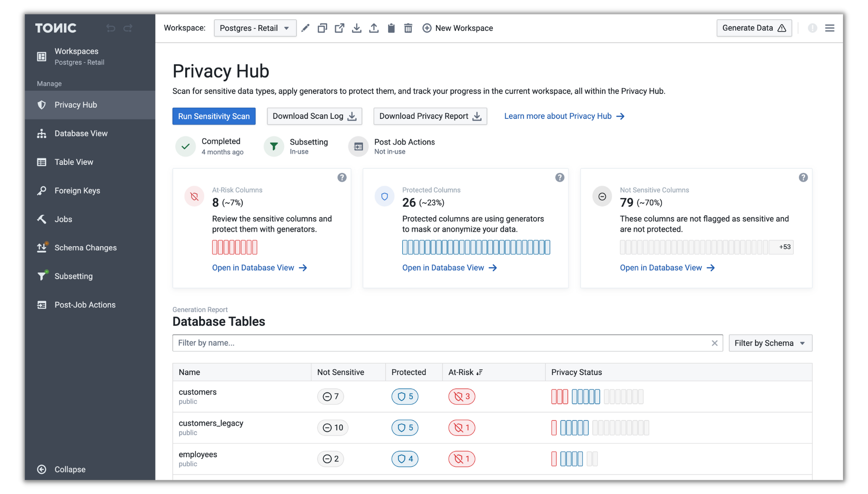Viewport: 868px width, 494px height.
Task: Click the At-Risk Columns help question mark
Action: tap(342, 177)
